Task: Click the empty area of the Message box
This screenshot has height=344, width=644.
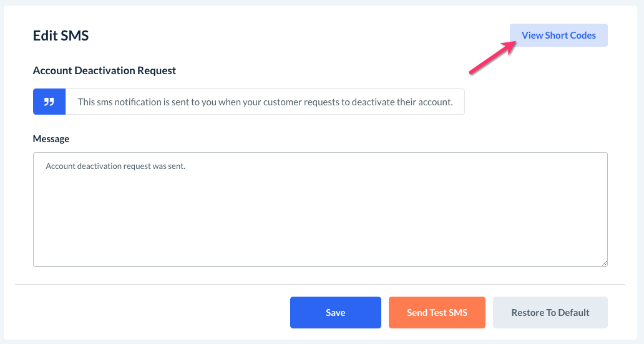Action: point(320,218)
